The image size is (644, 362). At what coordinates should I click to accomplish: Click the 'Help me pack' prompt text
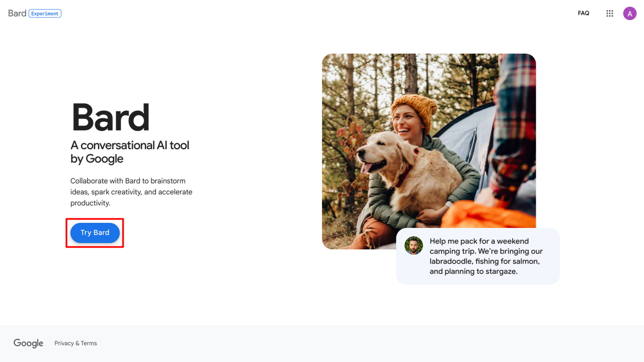click(x=486, y=256)
